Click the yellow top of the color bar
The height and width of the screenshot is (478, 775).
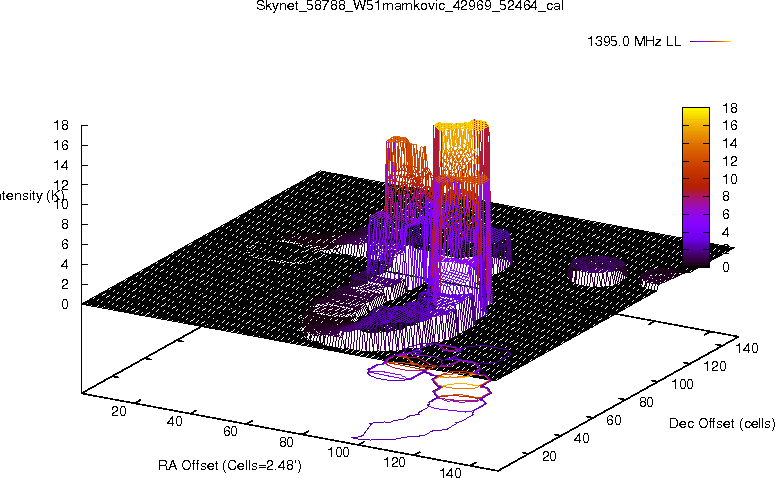(696, 112)
